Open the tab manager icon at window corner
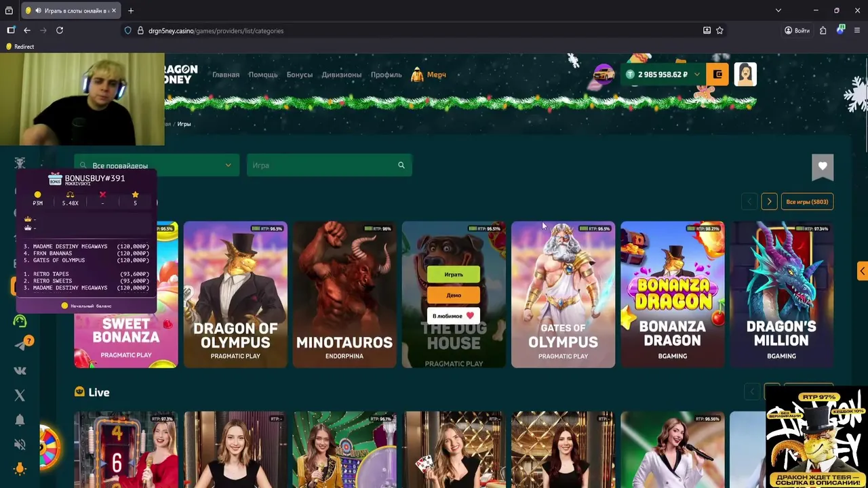This screenshot has height=488, width=868. tap(9, 10)
